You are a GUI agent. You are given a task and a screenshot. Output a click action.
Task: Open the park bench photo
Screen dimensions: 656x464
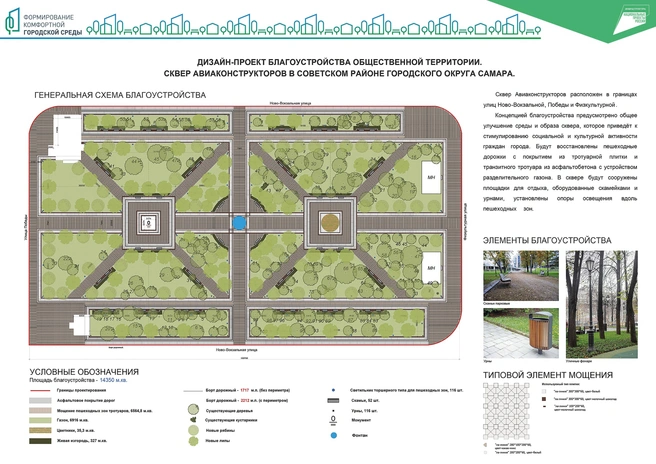tap(520, 276)
